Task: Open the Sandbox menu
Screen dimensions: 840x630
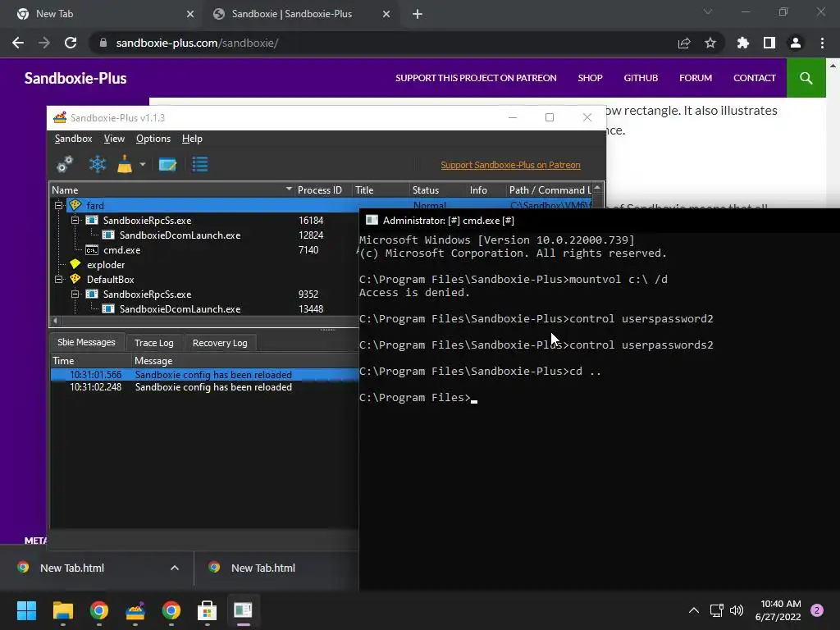Action: pyautogui.click(x=73, y=139)
